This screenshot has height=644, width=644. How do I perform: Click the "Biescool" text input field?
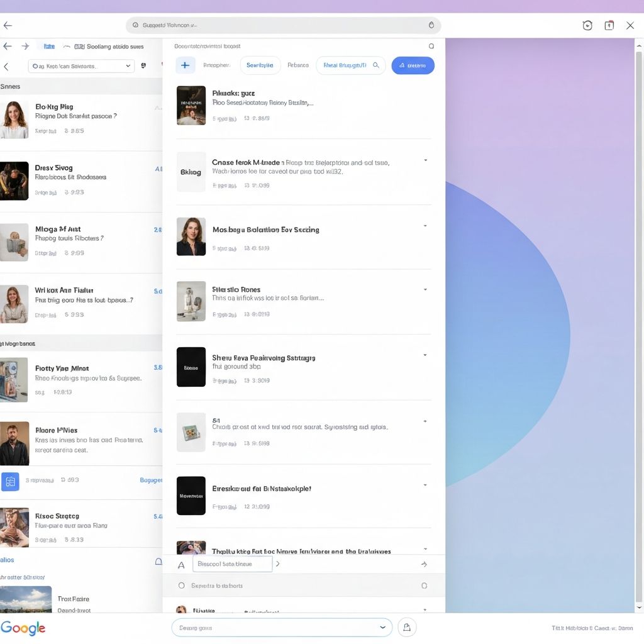pos(232,564)
